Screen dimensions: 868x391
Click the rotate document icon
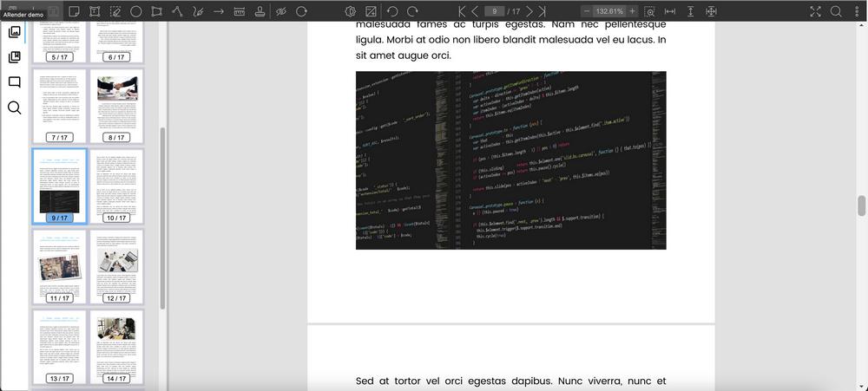click(301, 11)
